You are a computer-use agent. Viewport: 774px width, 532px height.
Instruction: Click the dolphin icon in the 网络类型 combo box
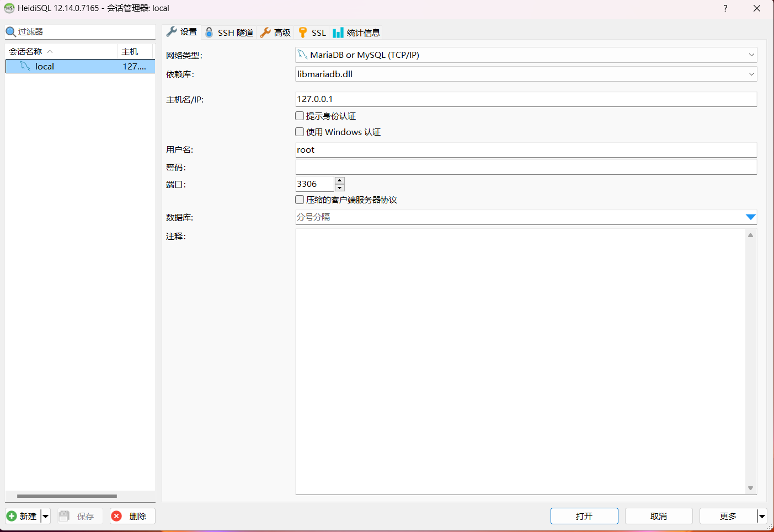point(302,55)
